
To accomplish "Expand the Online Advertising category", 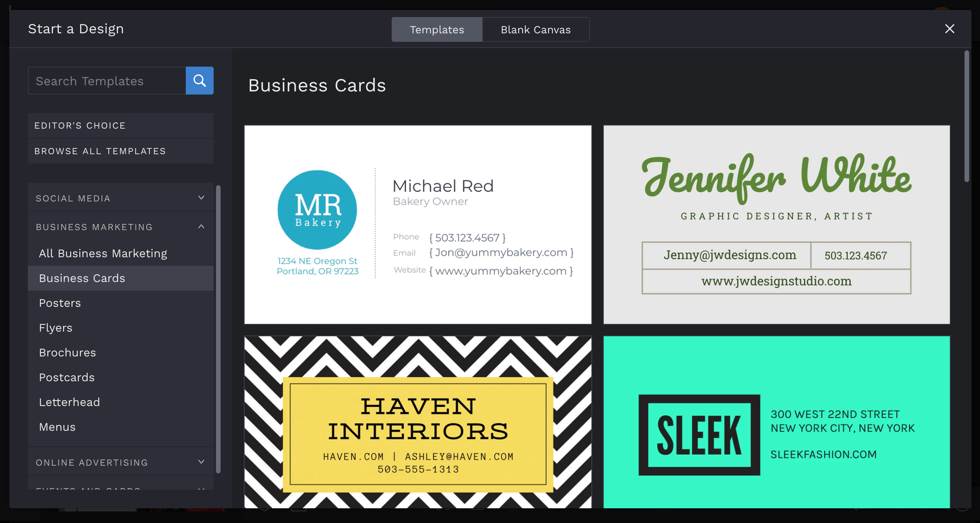I will pyautogui.click(x=121, y=462).
